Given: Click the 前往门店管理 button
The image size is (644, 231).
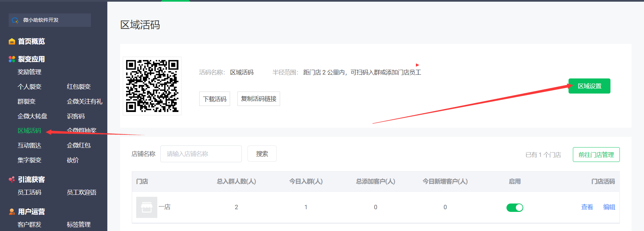Looking at the screenshot, I should [x=596, y=155].
